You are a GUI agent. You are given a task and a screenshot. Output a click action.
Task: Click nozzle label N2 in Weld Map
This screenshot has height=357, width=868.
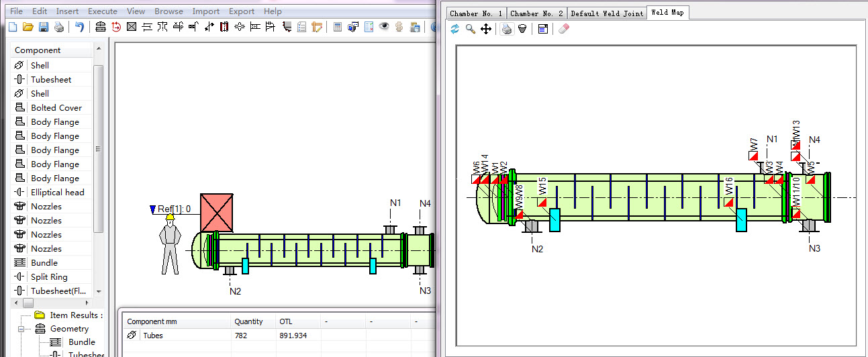click(537, 248)
